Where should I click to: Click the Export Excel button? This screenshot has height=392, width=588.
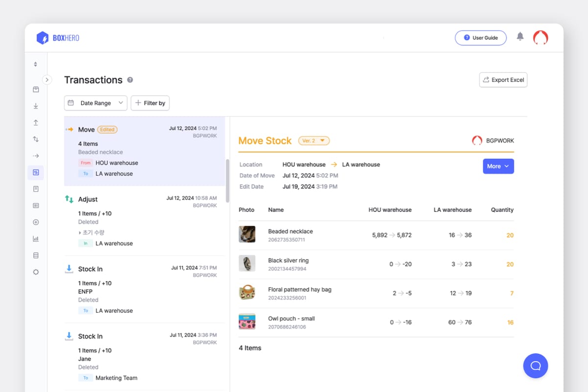point(503,79)
